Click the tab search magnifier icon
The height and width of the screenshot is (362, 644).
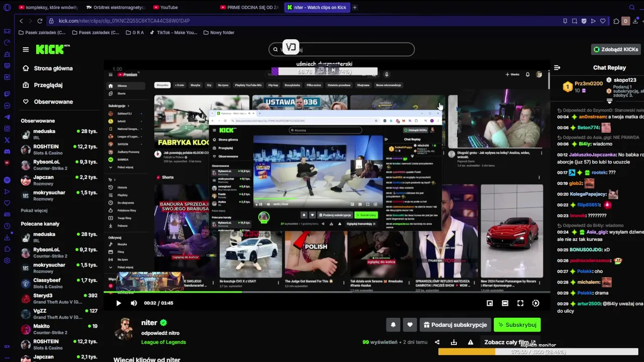[632, 8]
